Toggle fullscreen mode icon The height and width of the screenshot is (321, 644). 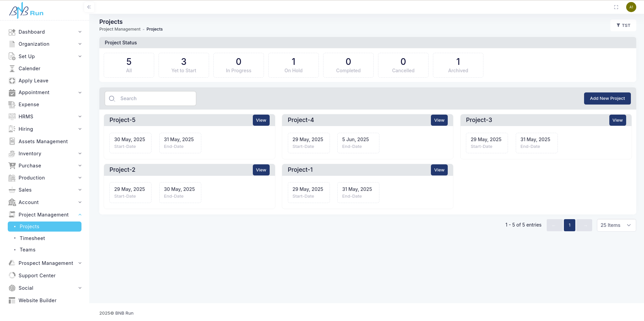[616, 7]
